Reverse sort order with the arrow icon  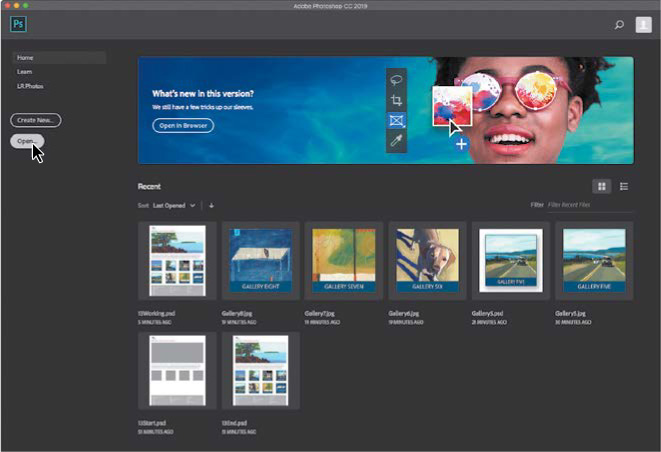[x=211, y=206]
